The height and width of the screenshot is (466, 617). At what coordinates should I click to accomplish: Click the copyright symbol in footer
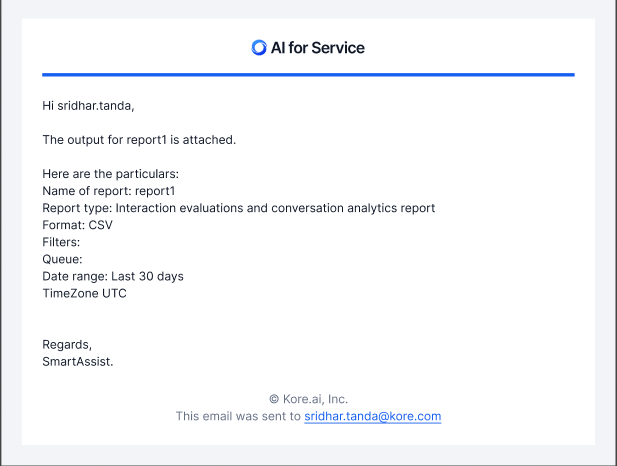(274, 399)
